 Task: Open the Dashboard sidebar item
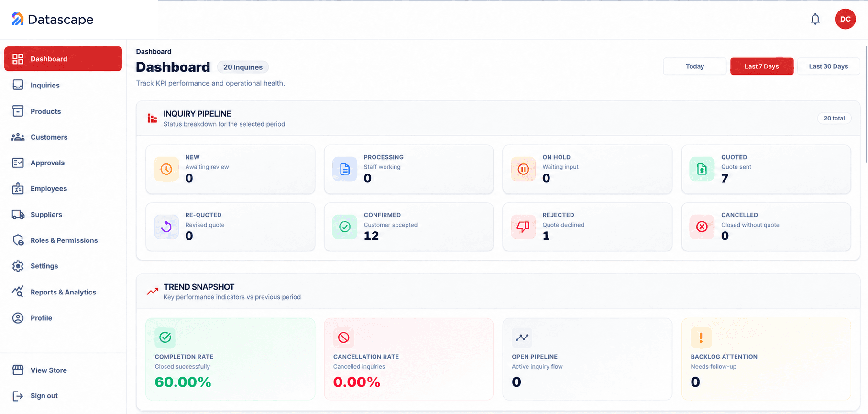tap(63, 59)
